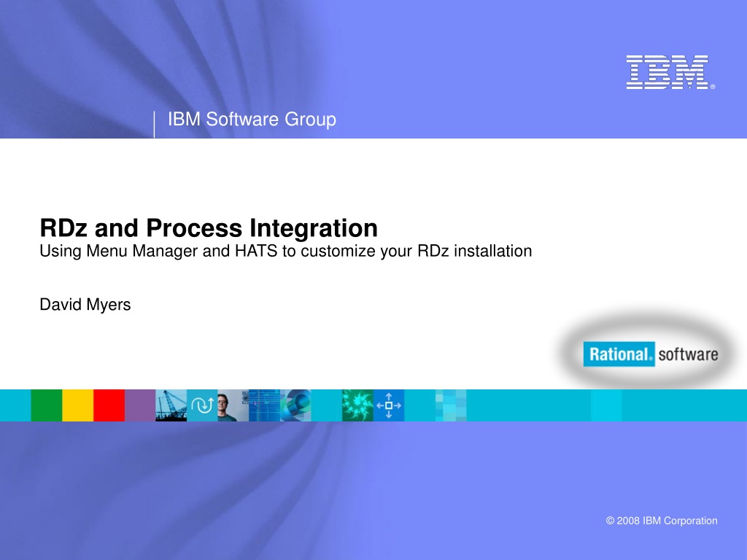Image resolution: width=747 pixels, height=560 pixels.
Task: Click the man with glasses photo tile
Action: click(233, 405)
